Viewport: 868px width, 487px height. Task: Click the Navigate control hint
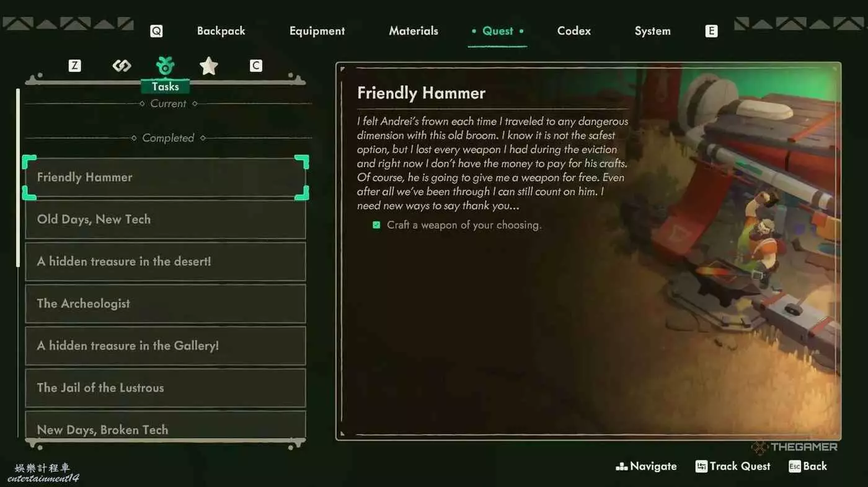tap(646, 467)
